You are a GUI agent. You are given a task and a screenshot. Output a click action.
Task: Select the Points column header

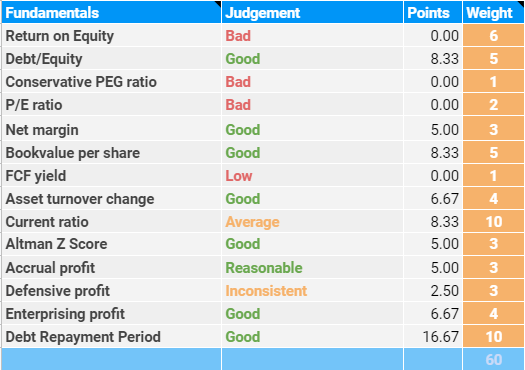tap(433, 12)
